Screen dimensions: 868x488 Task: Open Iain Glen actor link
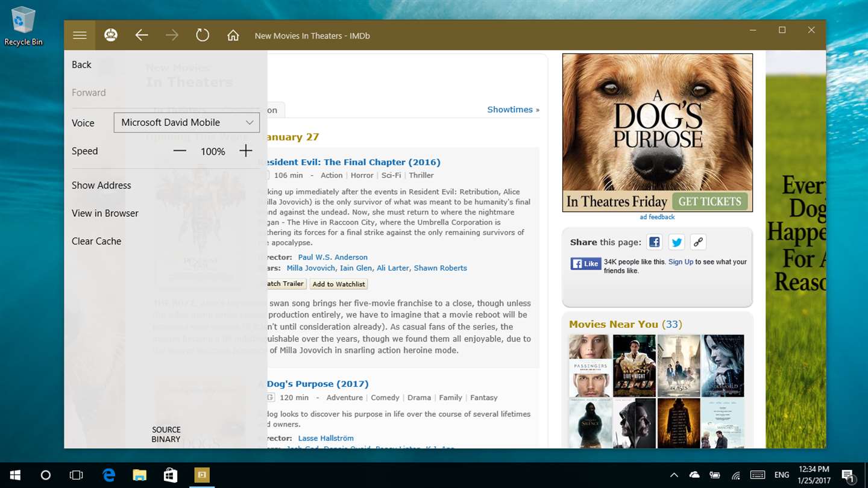tap(356, 268)
